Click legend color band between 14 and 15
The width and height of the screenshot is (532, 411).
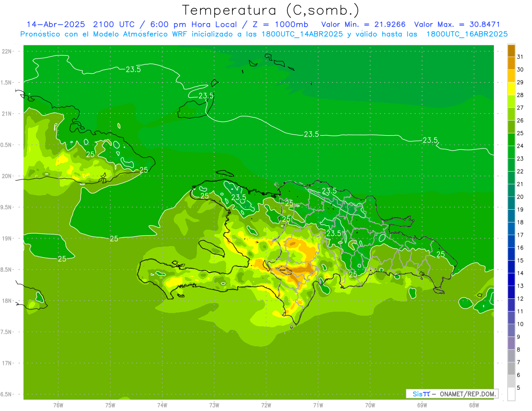511,267
